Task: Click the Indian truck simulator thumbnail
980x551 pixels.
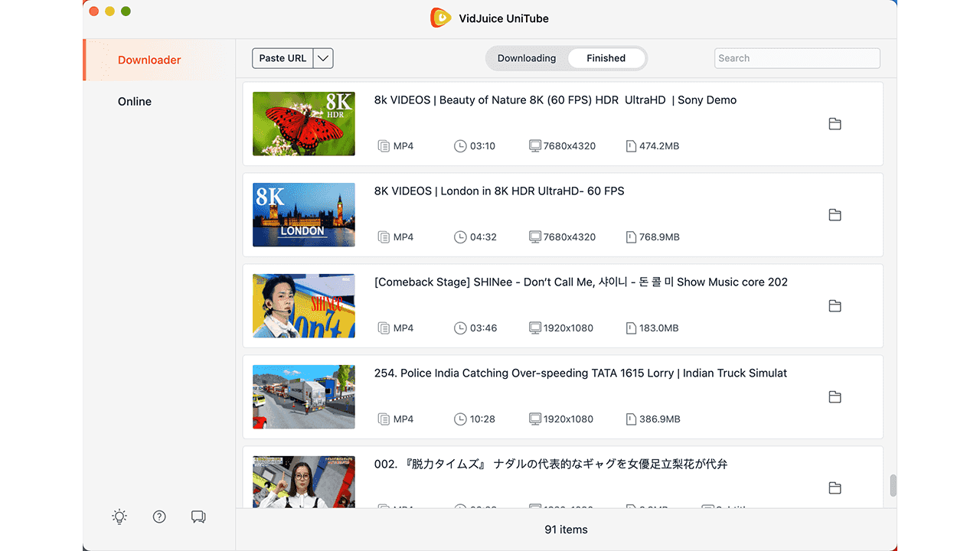Action: point(304,397)
